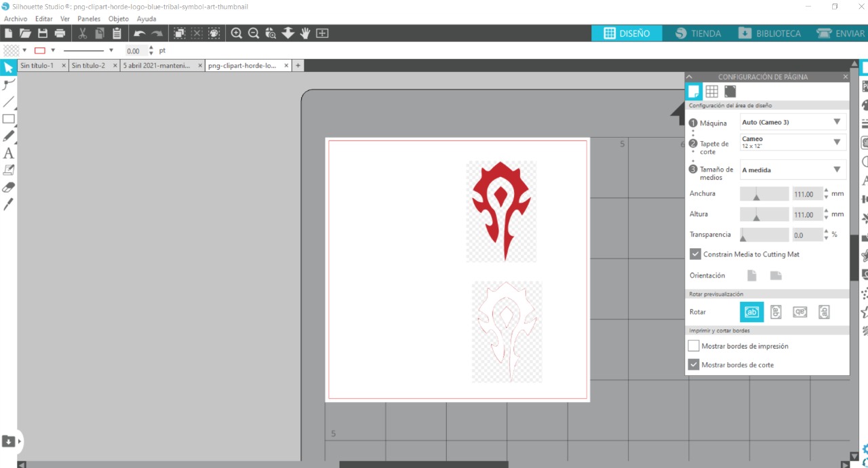Select the Knife tool
This screenshot has width=868, height=468.
point(8,204)
